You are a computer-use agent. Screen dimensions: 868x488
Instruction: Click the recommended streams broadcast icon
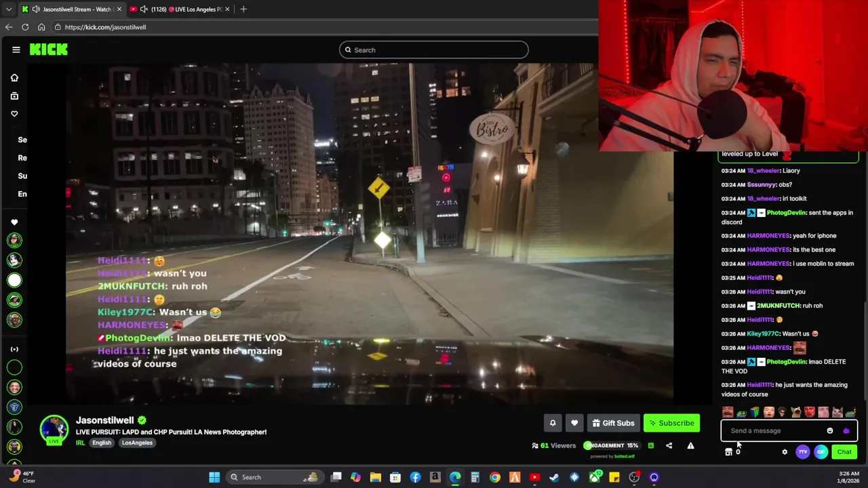pyautogui.click(x=14, y=349)
